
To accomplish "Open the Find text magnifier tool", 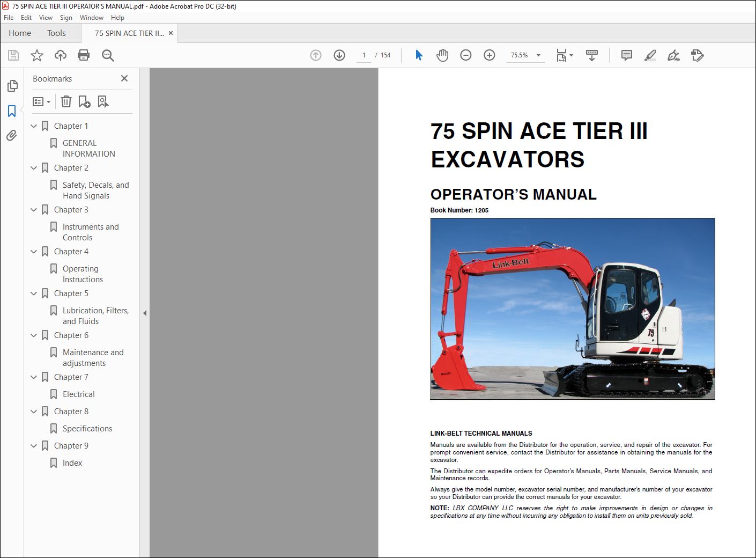I will pyautogui.click(x=108, y=55).
